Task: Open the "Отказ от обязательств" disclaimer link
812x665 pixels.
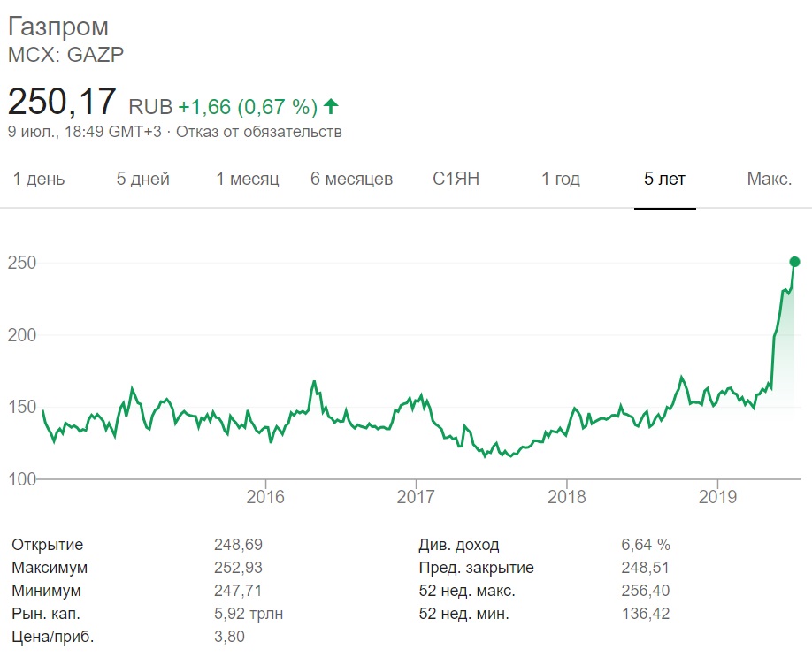Action: pos(258,133)
